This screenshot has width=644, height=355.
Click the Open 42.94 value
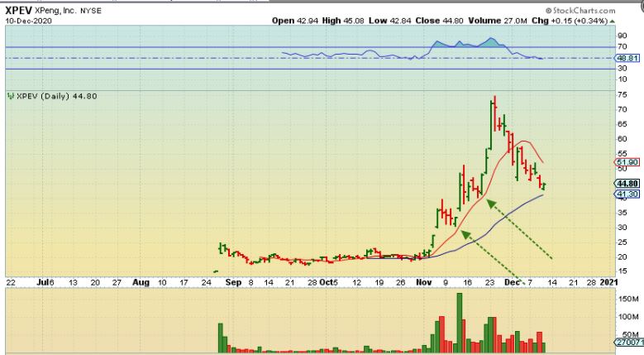tap(295, 21)
